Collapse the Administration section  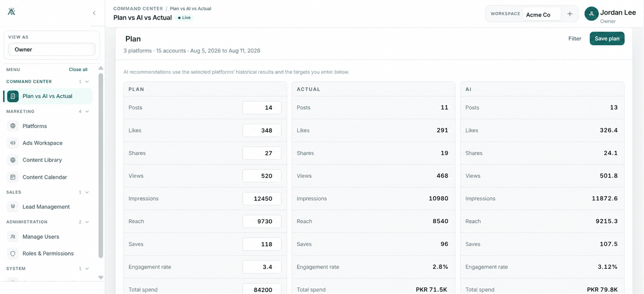(x=87, y=222)
